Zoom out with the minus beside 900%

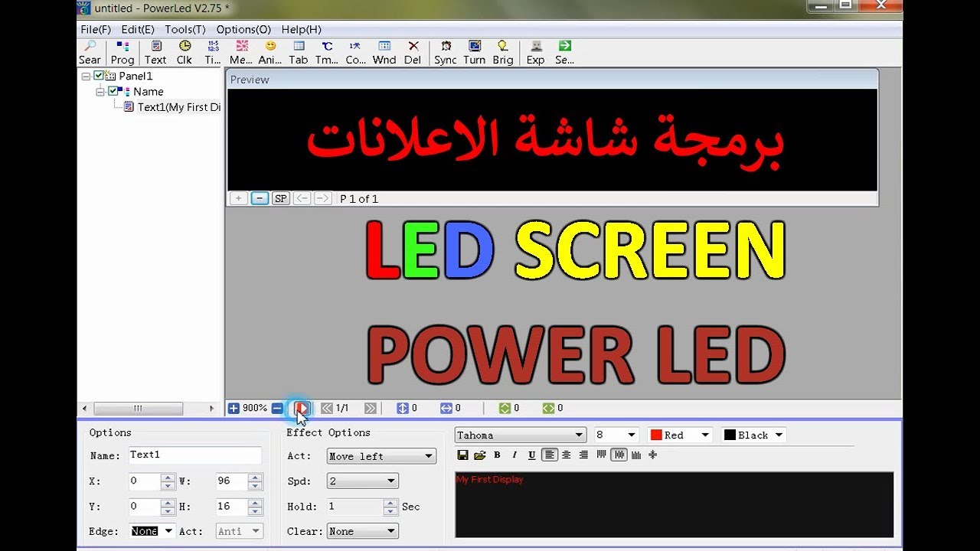277,409
